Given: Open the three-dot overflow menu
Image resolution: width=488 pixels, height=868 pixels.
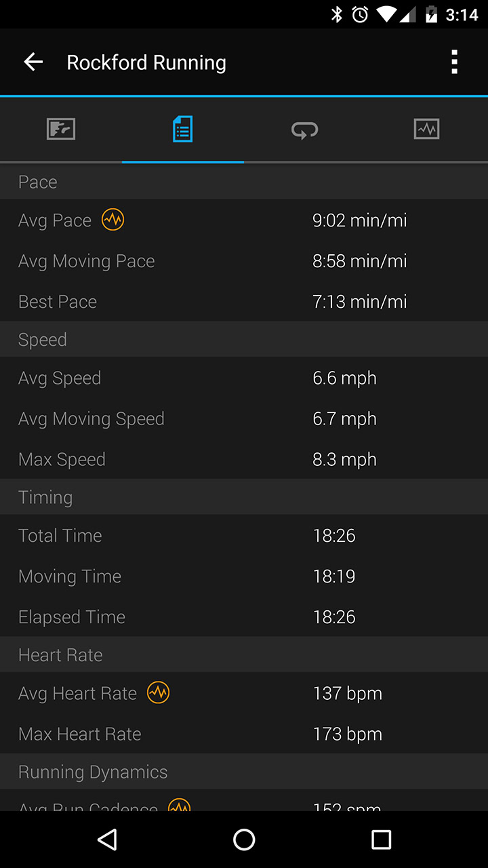Looking at the screenshot, I should click(454, 62).
